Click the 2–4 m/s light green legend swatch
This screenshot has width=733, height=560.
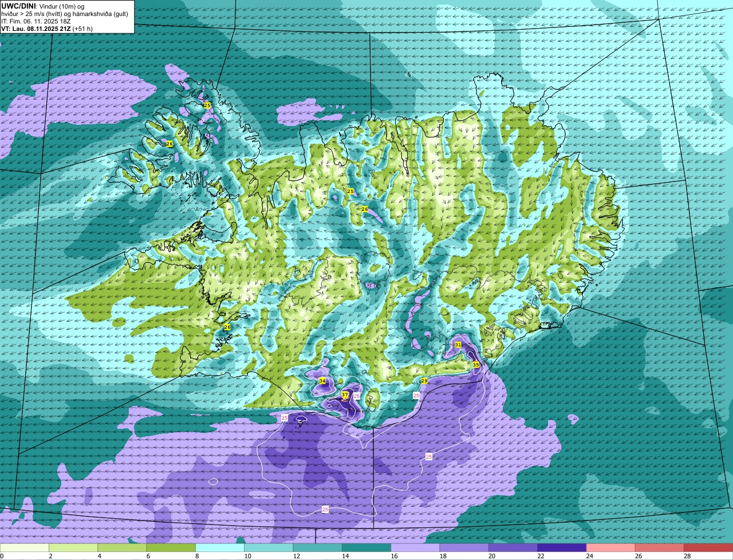[x=73, y=547]
